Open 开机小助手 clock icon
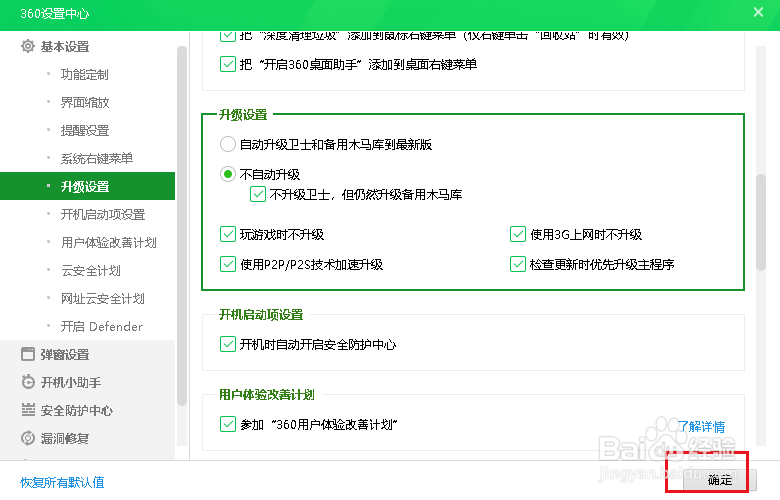The image size is (780, 500). tap(28, 382)
